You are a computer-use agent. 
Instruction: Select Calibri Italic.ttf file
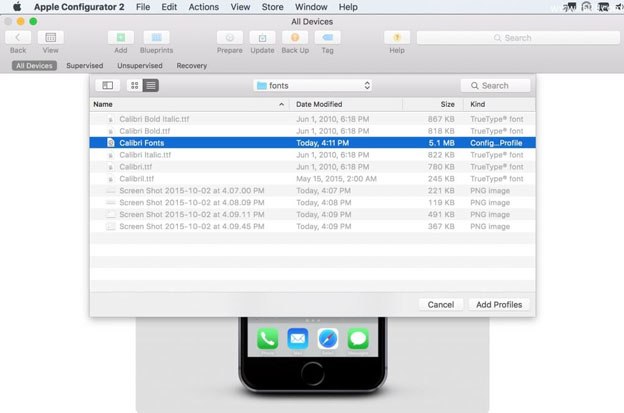pos(312,155)
